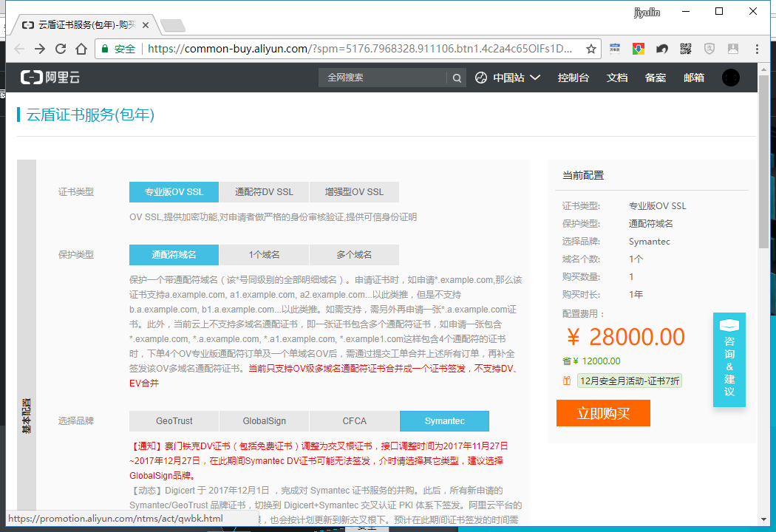Select 增强型OV SSL certificate type
This screenshot has width=776, height=532.
pos(354,192)
